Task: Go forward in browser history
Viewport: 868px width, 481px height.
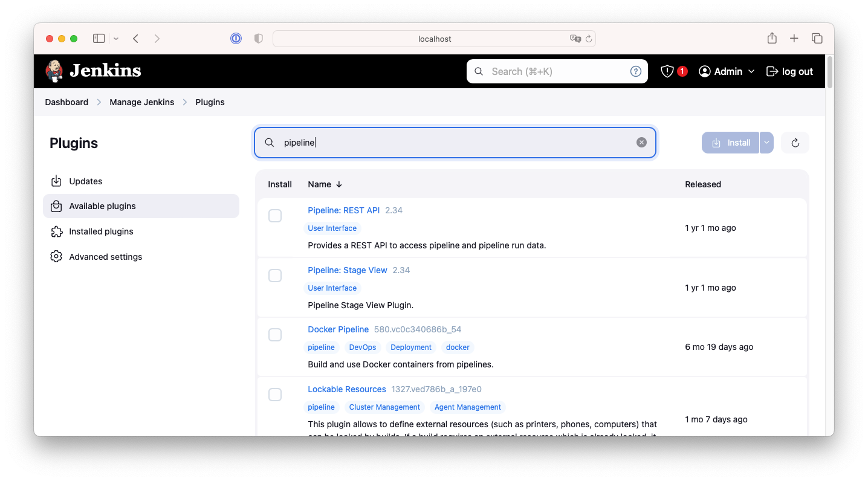Action: click(157, 39)
